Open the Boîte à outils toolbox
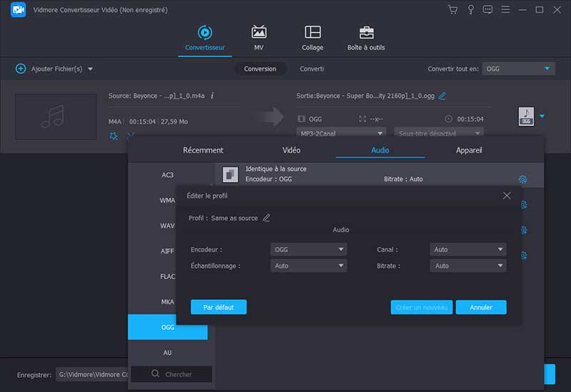 365,38
